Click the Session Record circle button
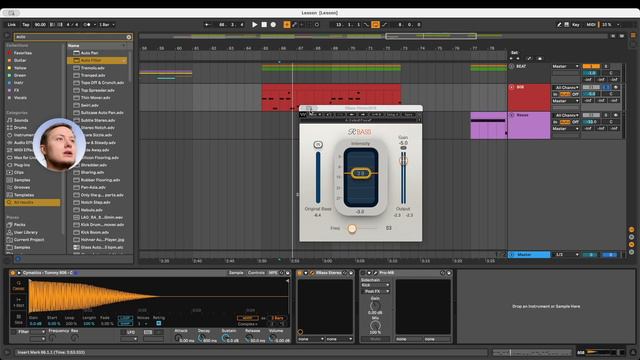Image resolution: width=640 pixels, height=360 pixels. click(x=317, y=24)
